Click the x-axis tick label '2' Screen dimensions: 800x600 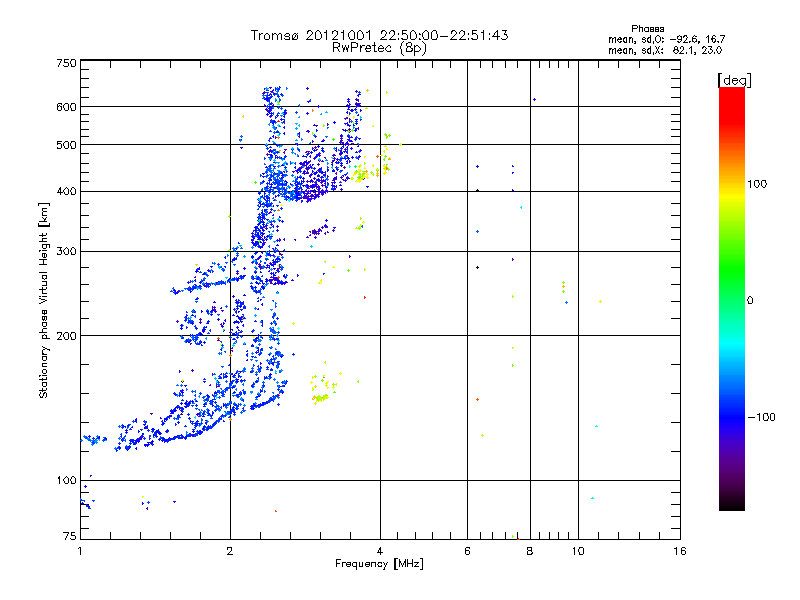230,551
